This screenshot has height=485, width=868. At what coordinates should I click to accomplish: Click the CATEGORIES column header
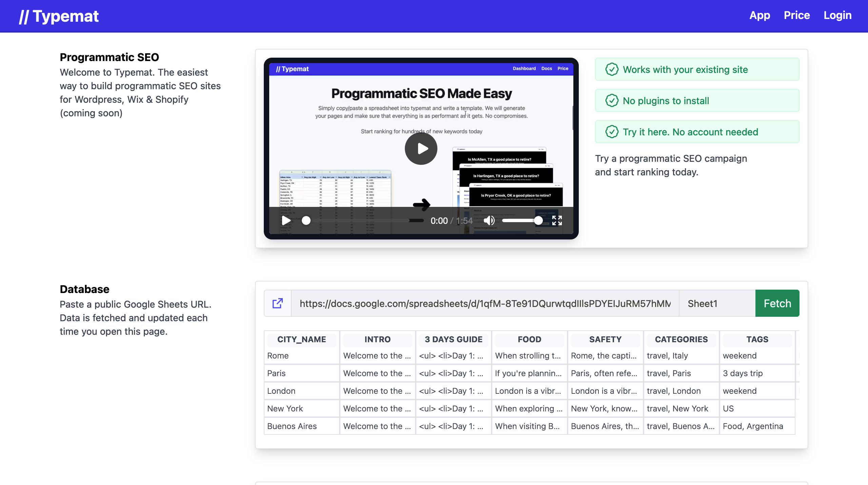point(681,339)
